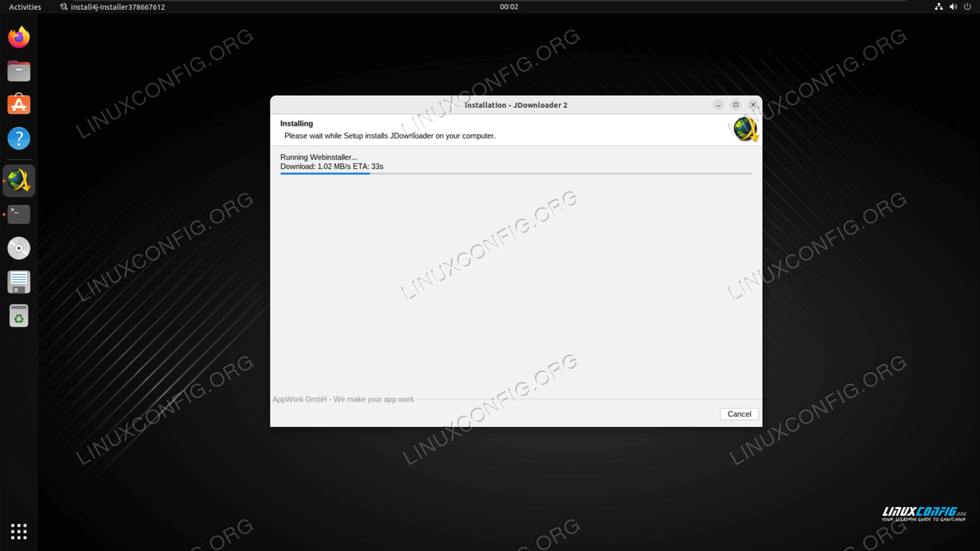The image size is (980, 551).
Task: Open the Files manager in dock
Action: pos(19,71)
